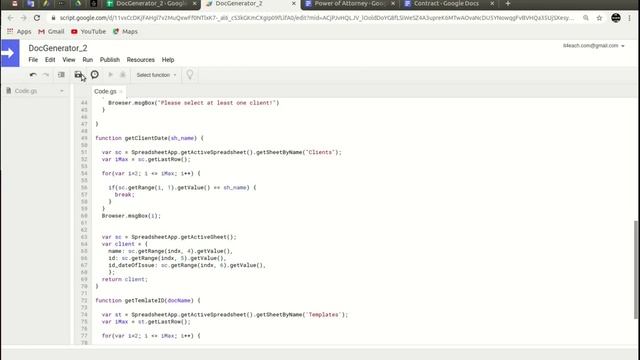The image size is (640, 360).
Task: Expand the Code.gs file options arrow in sidebar
Action: point(62,91)
